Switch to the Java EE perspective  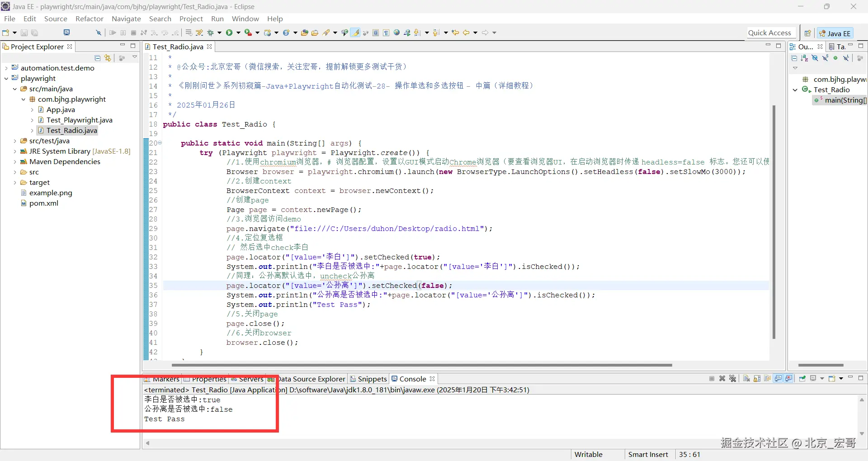pos(835,33)
